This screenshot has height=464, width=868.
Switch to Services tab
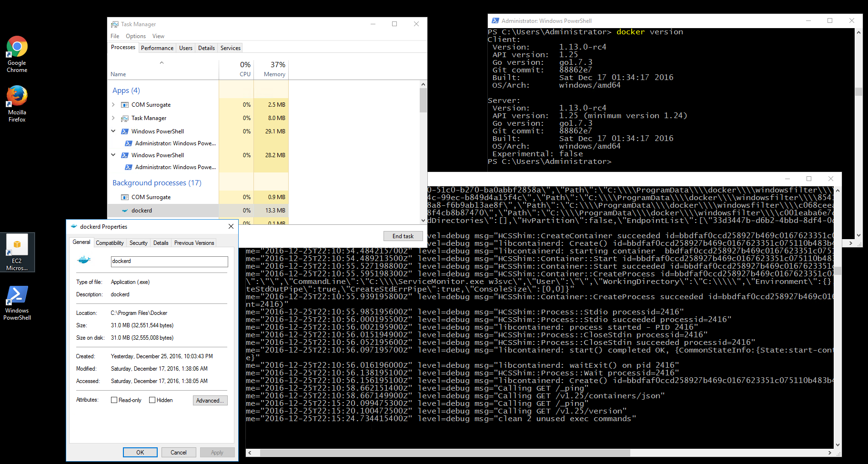point(231,48)
